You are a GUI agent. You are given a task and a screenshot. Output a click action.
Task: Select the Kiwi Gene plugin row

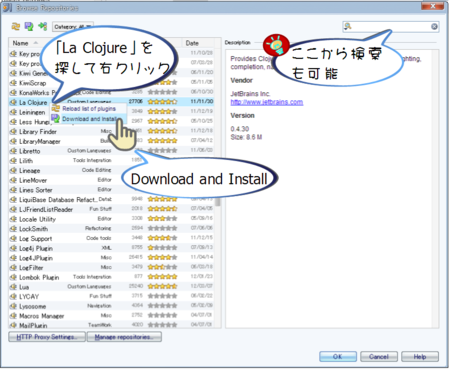tap(111, 73)
